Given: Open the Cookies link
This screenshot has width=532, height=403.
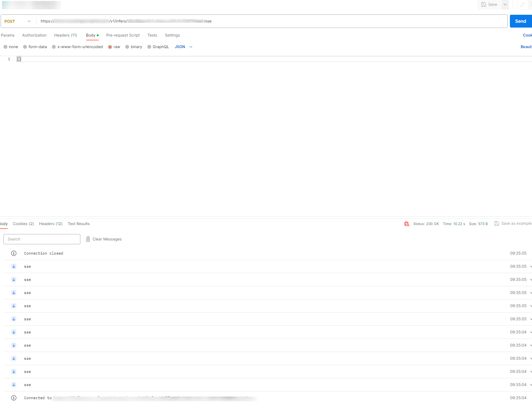Looking at the screenshot, I should 528,35.
